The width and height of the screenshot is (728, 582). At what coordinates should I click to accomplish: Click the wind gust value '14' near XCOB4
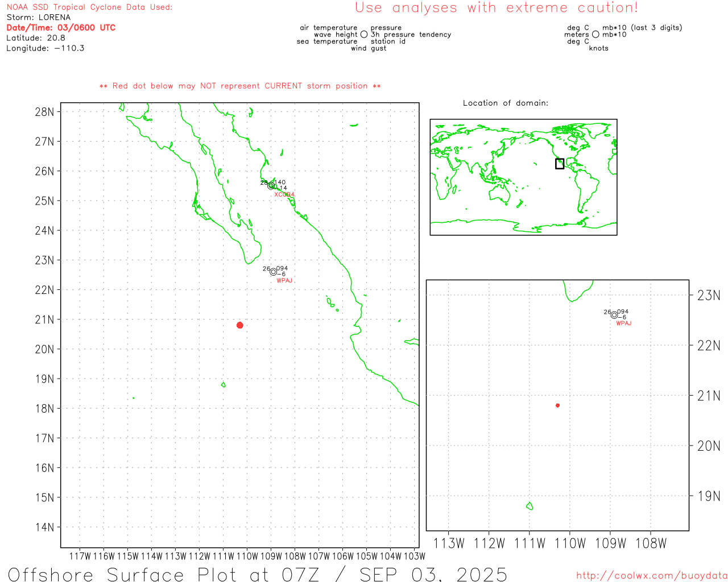(283, 188)
